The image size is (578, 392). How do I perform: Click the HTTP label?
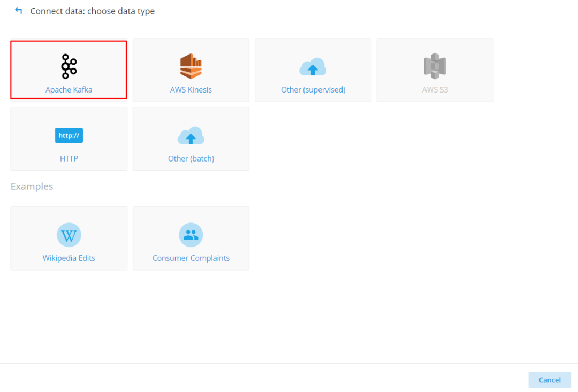click(x=69, y=158)
